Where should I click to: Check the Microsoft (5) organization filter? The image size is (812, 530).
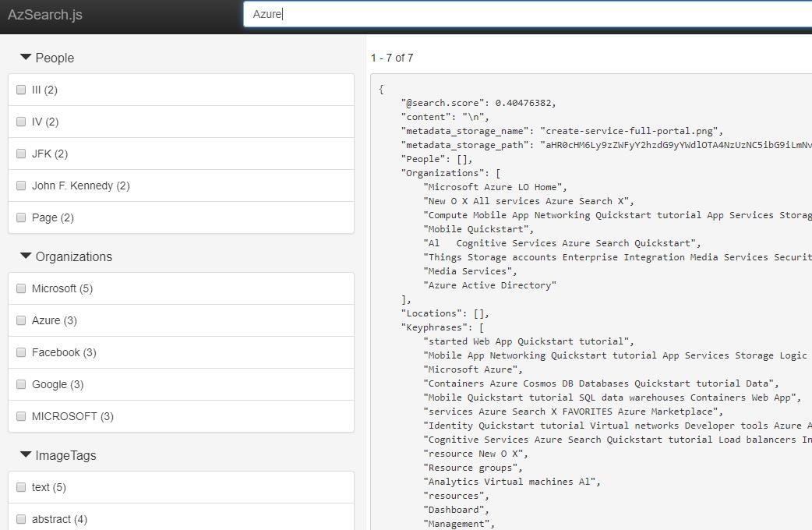(21, 288)
